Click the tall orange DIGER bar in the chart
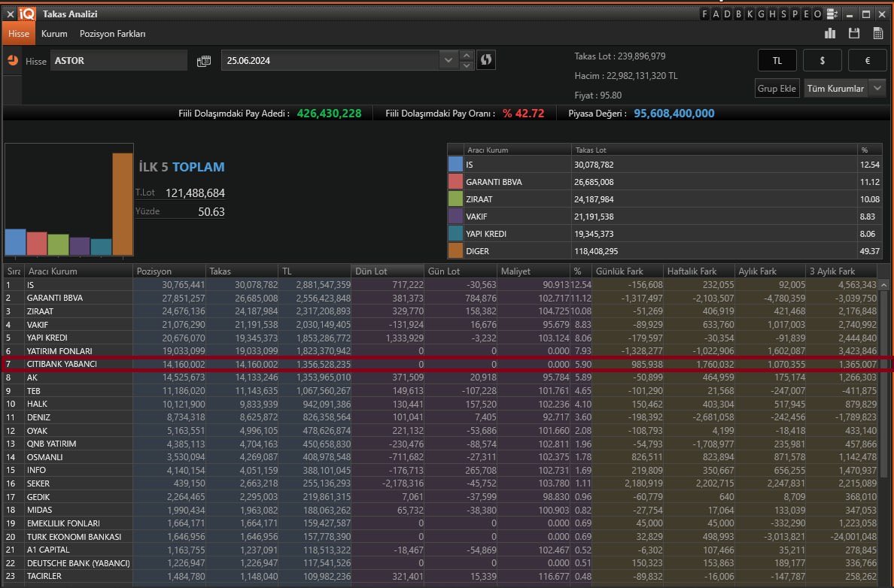This screenshot has height=588, width=894. (x=123, y=204)
